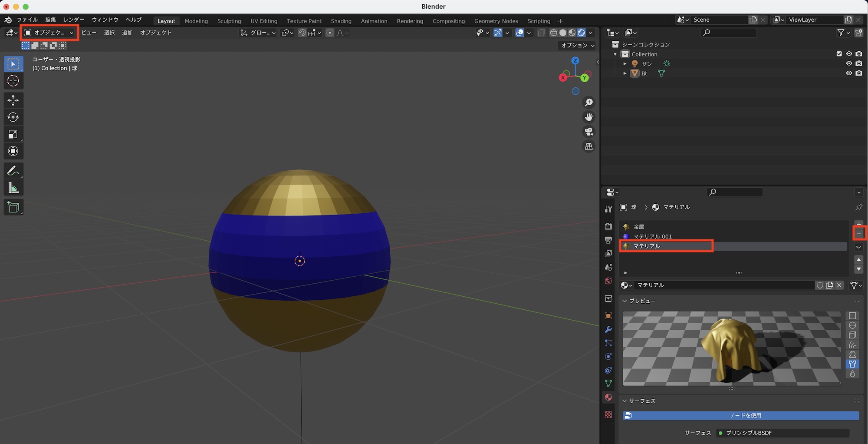The image size is (868, 444).
Task: Select the Rotate tool in the left toolbar
Action: pyautogui.click(x=13, y=117)
